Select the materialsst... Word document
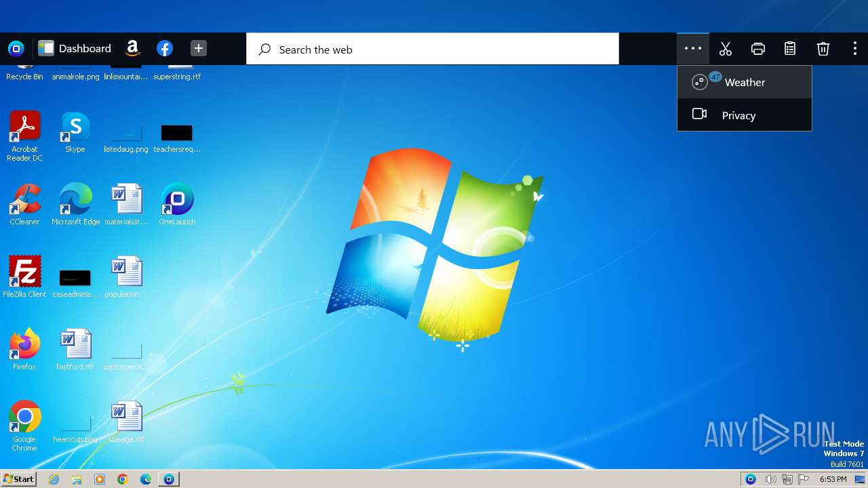The image size is (868, 488). pyautogui.click(x=126, y=204)
